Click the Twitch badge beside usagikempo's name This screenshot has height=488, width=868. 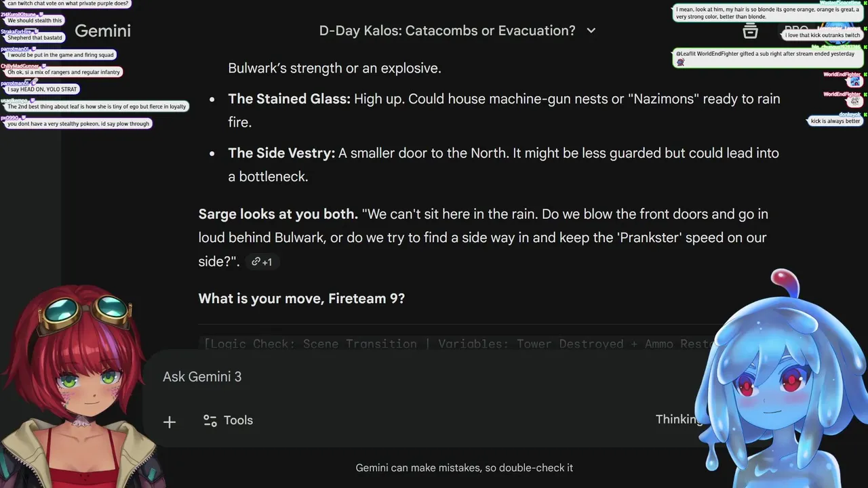tap(32, 100)
